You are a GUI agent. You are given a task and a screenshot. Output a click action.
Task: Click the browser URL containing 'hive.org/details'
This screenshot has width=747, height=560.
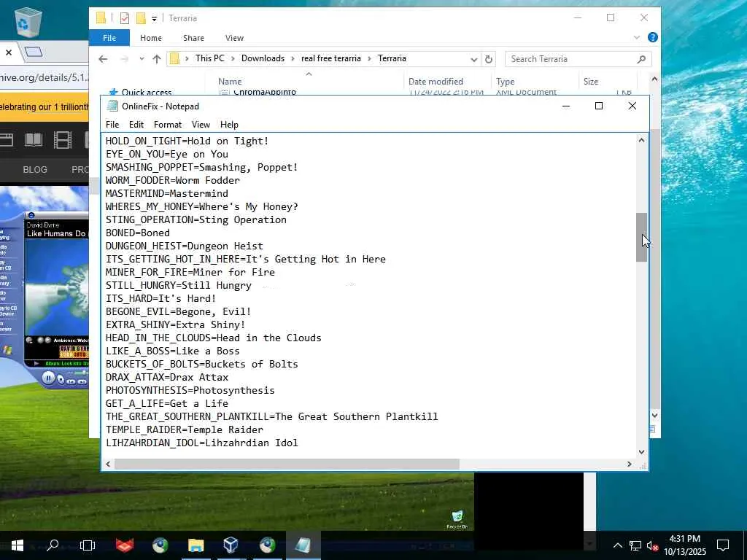[44, 77]
